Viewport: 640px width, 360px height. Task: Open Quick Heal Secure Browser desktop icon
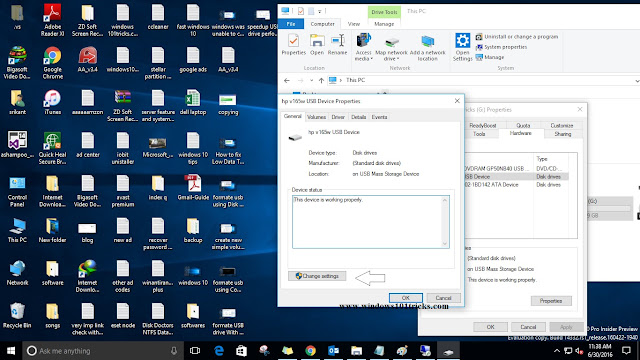pos(52,148)
